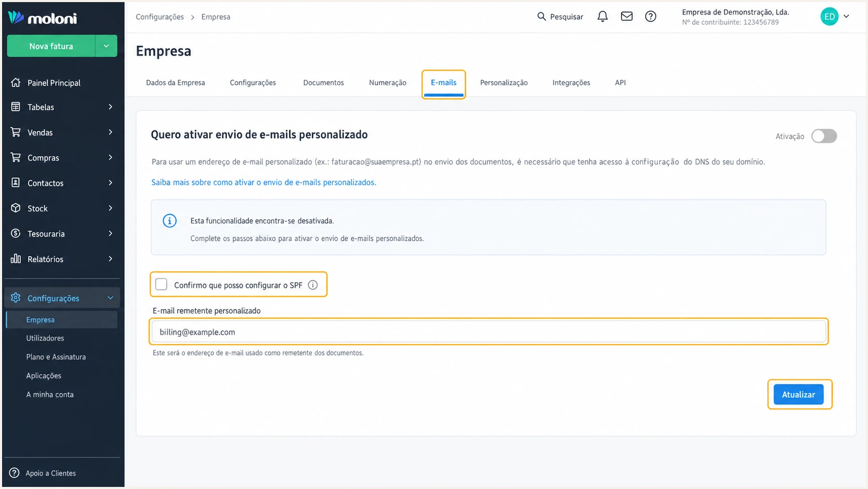
Task: Switch to the API tab
Action: point(620,83)
